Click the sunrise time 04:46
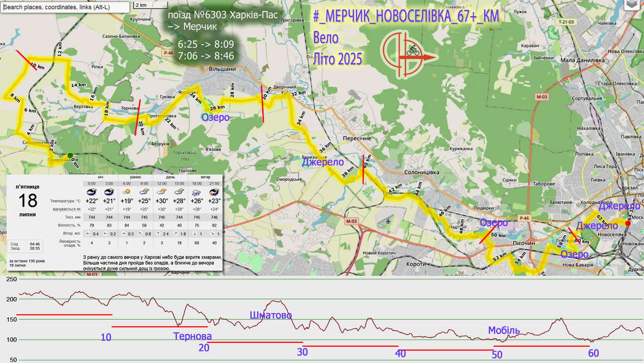 (x=35, y=243)
